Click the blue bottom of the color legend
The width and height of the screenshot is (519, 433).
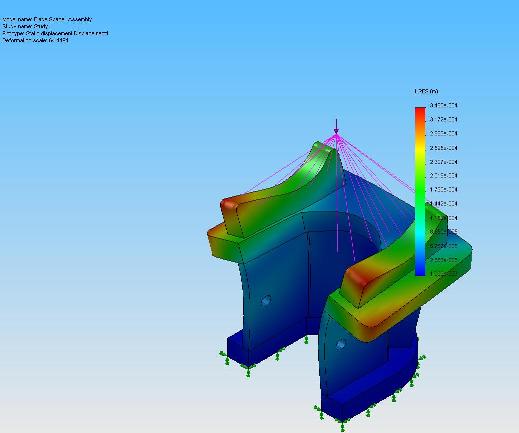420,270
